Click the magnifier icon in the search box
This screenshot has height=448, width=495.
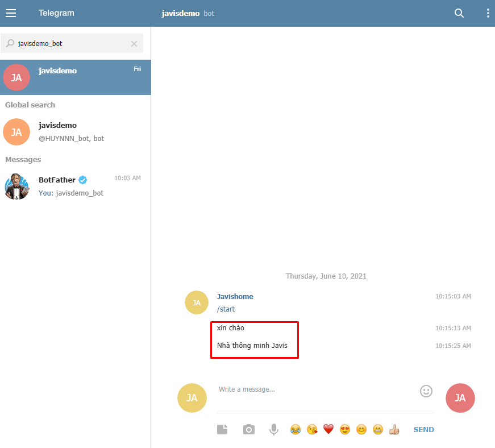(x=10, y=43)
